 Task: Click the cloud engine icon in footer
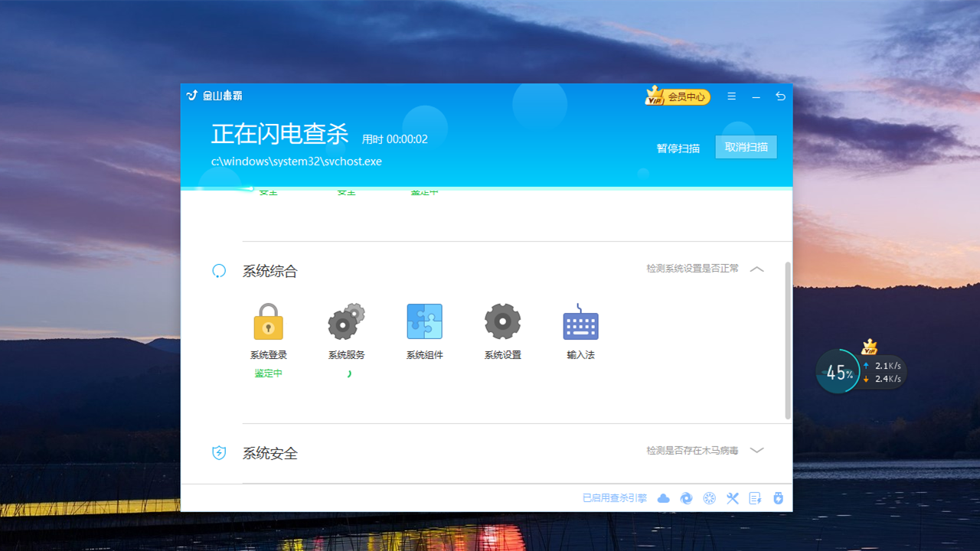tap(664, 498)
